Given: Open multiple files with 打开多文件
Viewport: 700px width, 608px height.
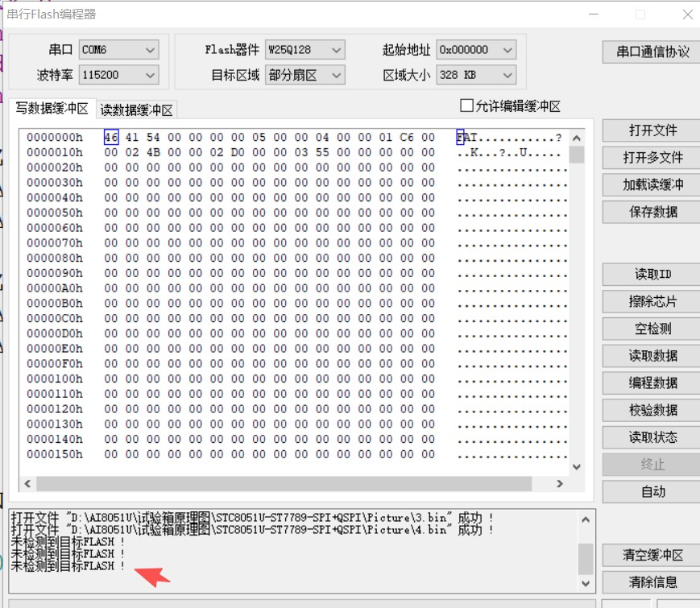Looking at the screenshot, I should [649, 158].
